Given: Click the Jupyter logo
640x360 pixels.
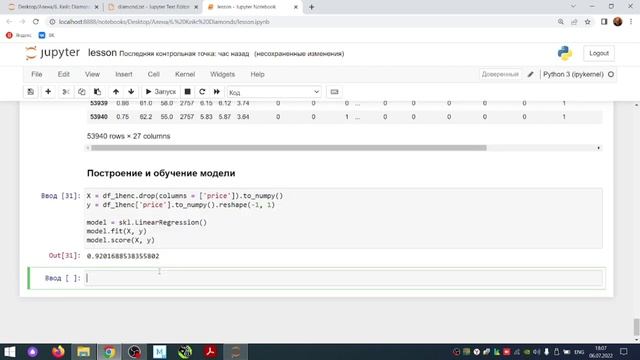Looking at the screenshot, I should [x=52, y=53].
